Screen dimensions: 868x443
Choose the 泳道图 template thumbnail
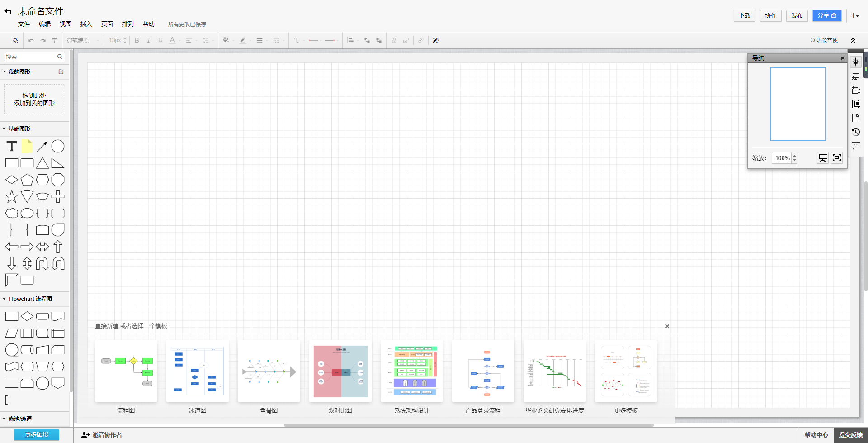click(198, 372)
